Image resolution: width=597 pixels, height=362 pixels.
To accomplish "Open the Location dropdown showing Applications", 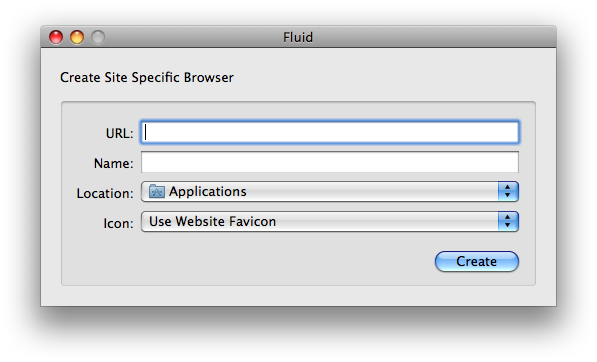I will pos(330,191).
